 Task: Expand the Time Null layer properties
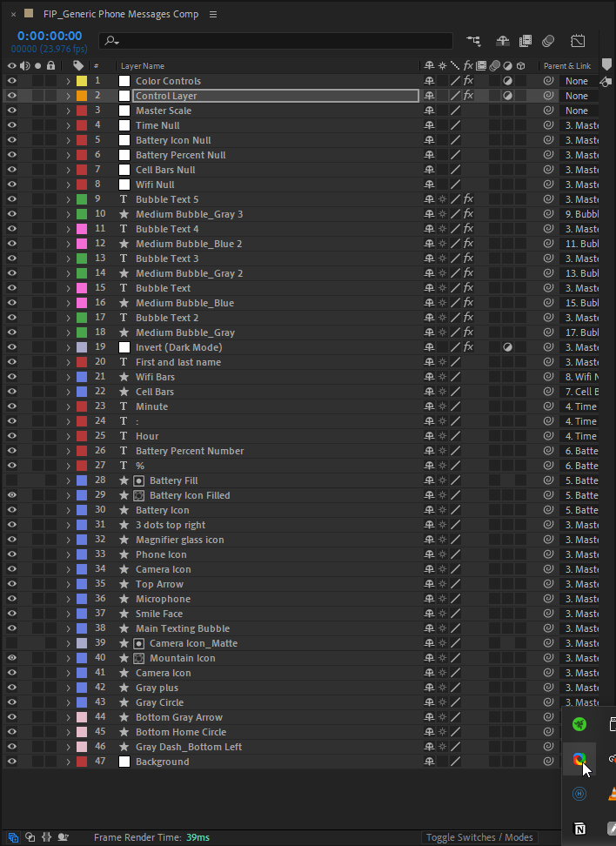click(69, 125)
